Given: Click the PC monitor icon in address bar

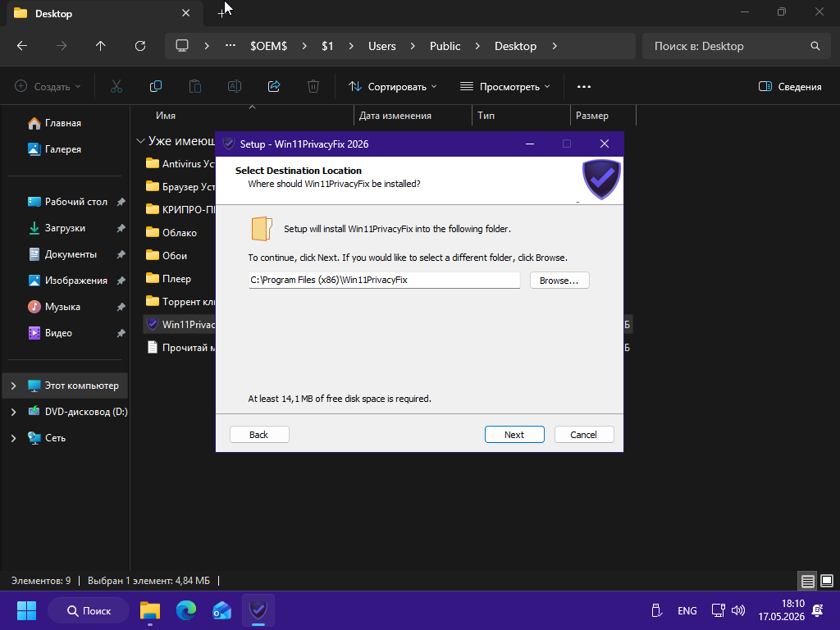Looking at the screenshot, I should click(182, 46).
